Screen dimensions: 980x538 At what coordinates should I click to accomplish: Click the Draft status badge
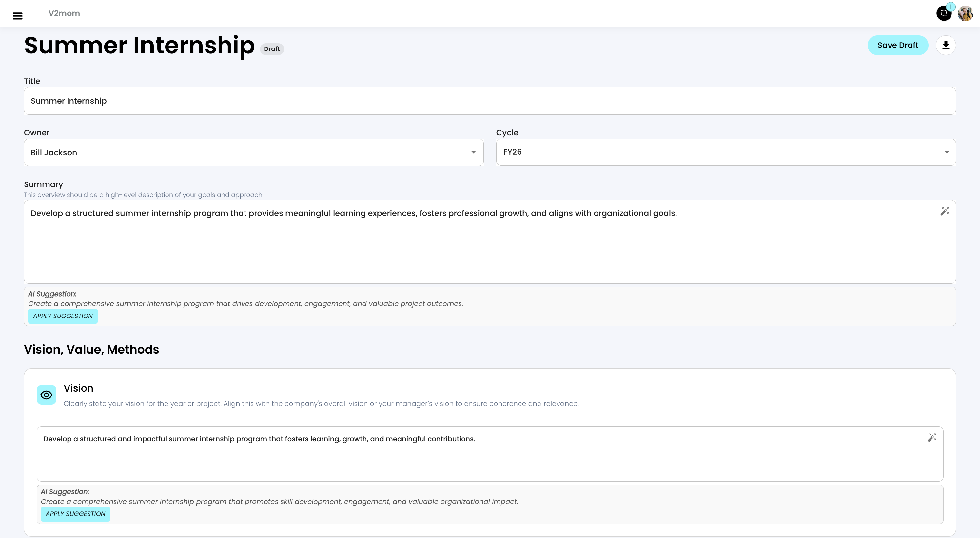[x=272, y=49]
